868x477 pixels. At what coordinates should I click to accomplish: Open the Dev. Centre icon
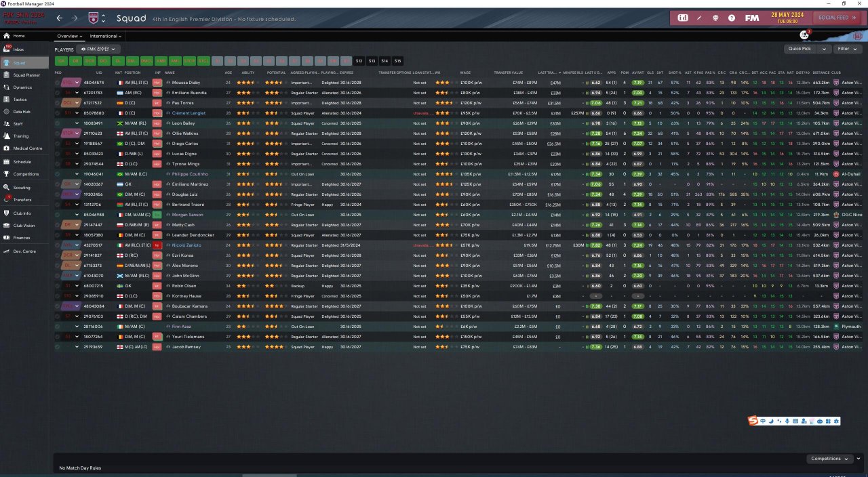click(7, 251)
